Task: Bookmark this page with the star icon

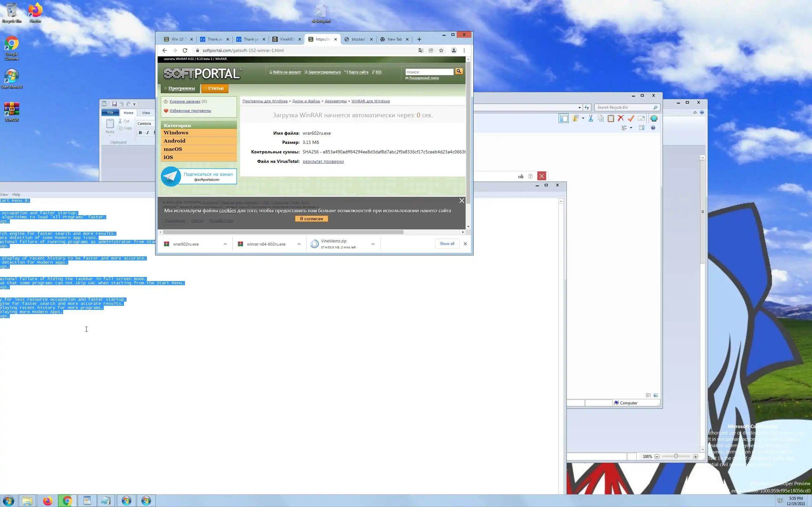Action: [x=441, y=50]
